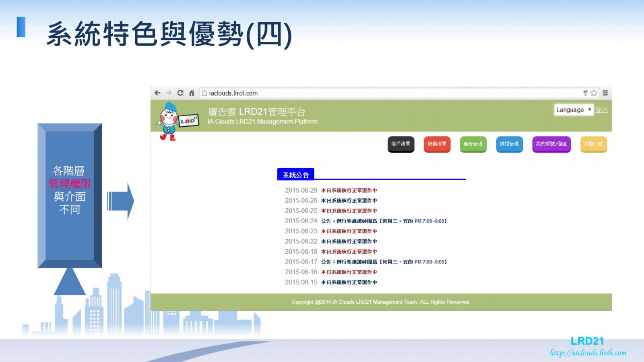Click the page icon before the URL

[x=204, y=93]
